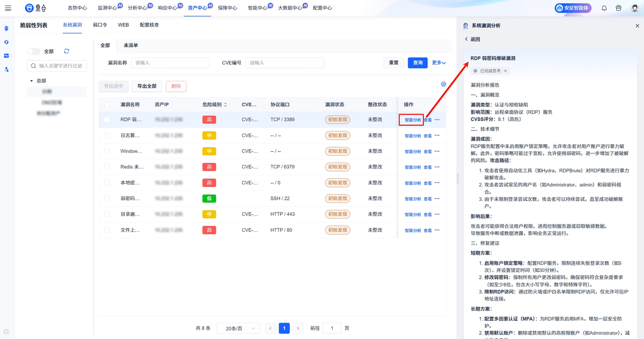Close the 系统漏洞分析 panel
Viewport: 644px width, 339px height.
pyautogui.click(x=637, y=26)
